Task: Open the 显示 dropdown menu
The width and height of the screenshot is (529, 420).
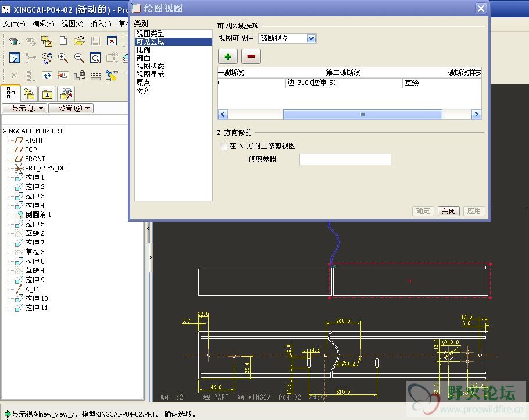Action: (24, 108)
